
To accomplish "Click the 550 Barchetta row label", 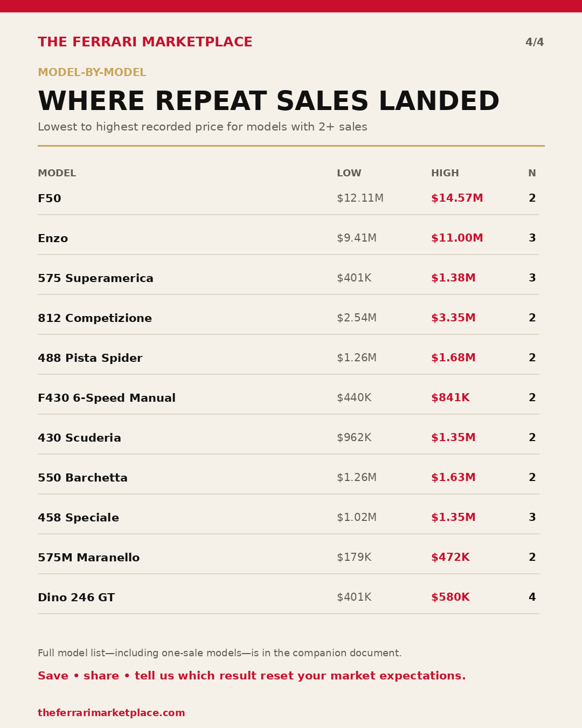I will click(x=82, y=478).
